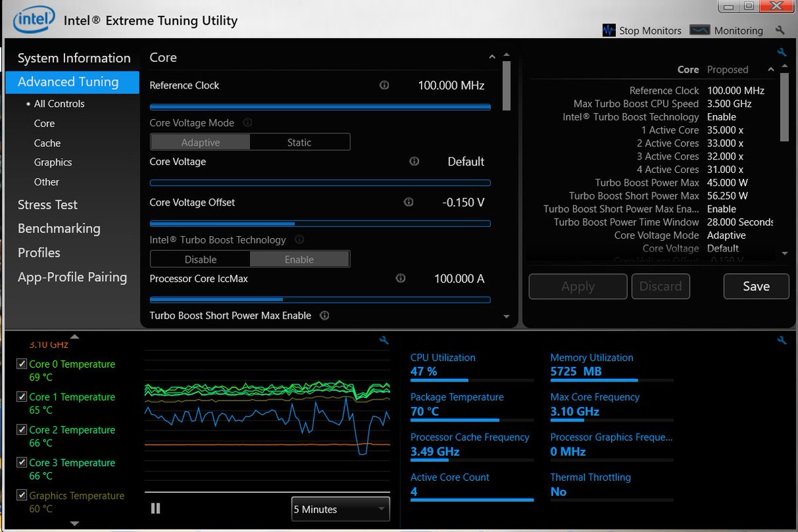This screenshot has height=532, width=798.
Task: Collapse the Core settings section chevron
Action: click(x=492, y=57)
